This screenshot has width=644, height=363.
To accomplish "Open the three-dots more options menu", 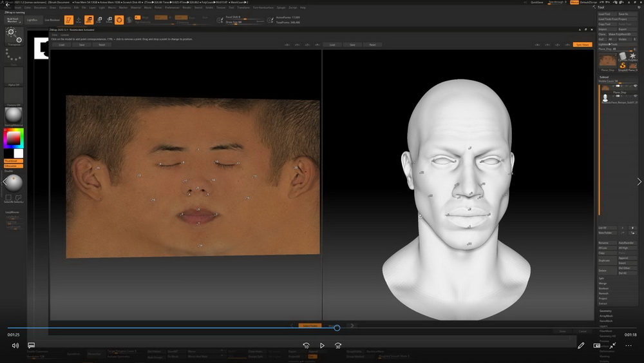I will pos(629,346).
